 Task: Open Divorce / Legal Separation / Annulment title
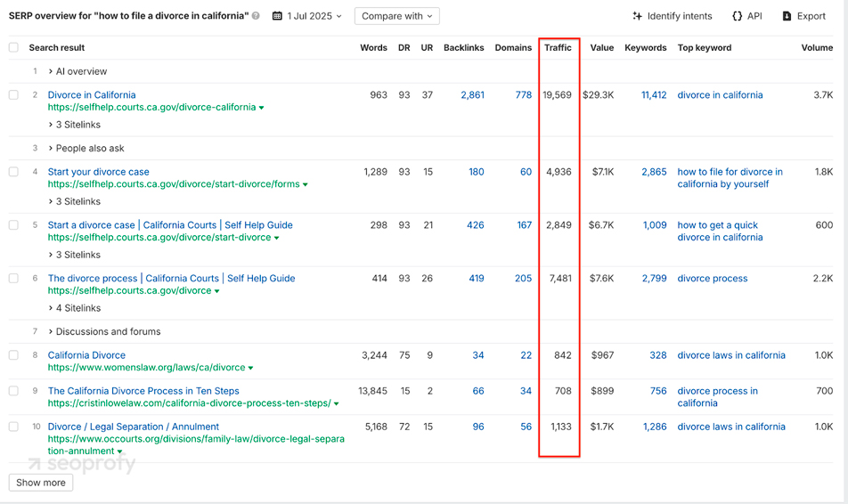(133, 427)
